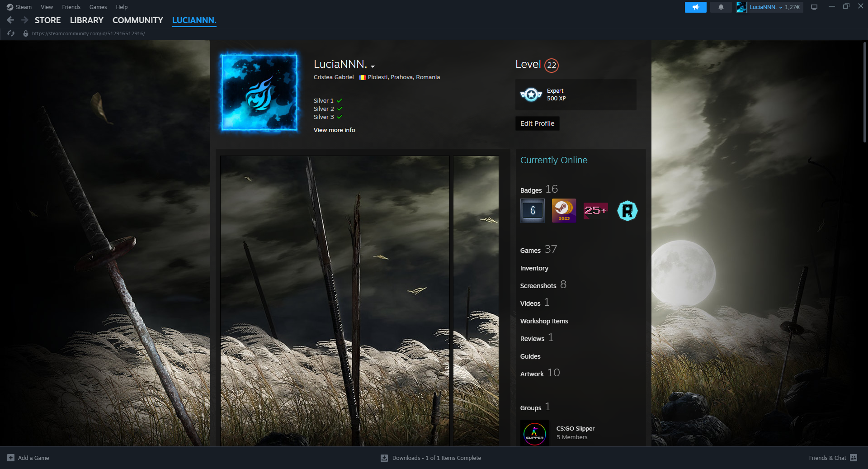This screenshot has width=868, height=469.
Task: Click the Currently Online status text
Action: tap(554, 160)
